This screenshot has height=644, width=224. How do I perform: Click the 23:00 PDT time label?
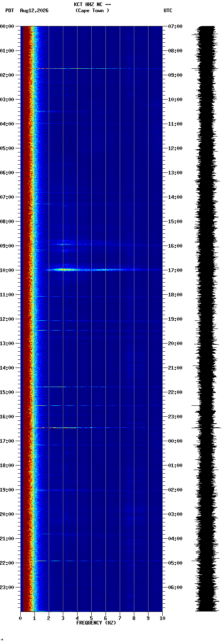[x=7, y=587]
